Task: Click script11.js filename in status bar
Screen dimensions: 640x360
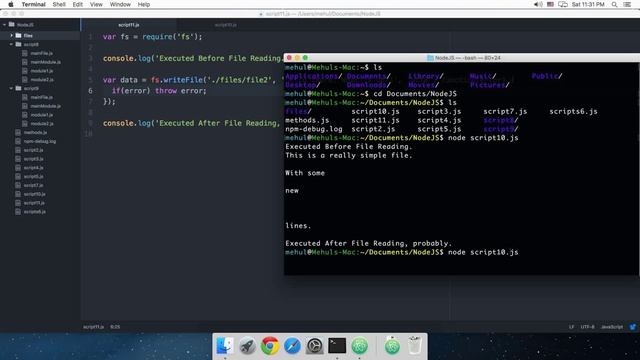Action: pyautogui.click(x=93, y=327)
